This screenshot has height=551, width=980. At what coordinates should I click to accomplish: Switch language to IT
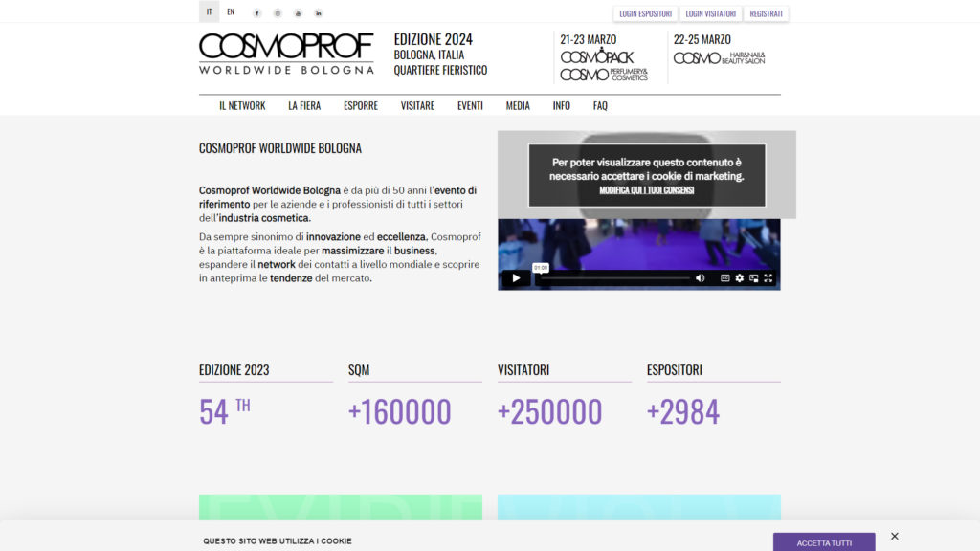pos(210,11)
